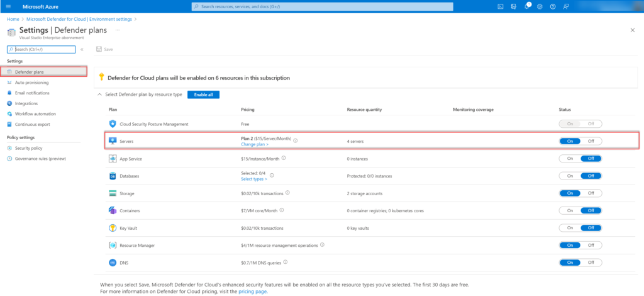Click the Storage plan icon
This screenshot has width=644, height=296.
click(x=113, y=193)
